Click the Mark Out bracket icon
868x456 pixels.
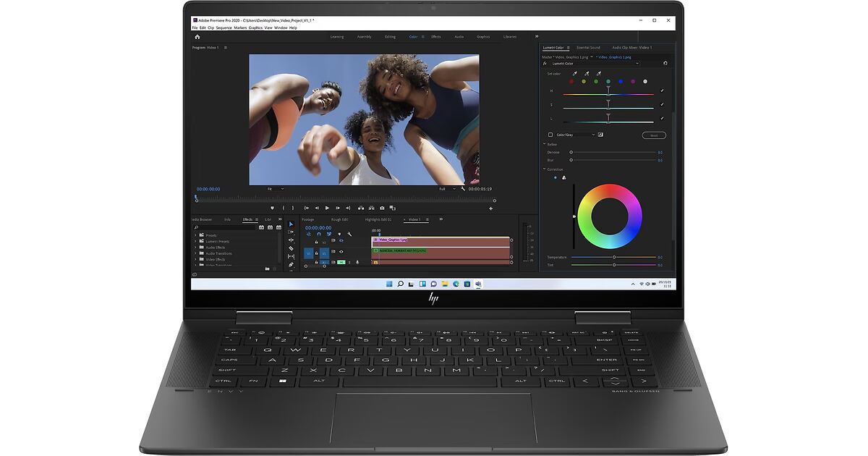pos(294,208)
